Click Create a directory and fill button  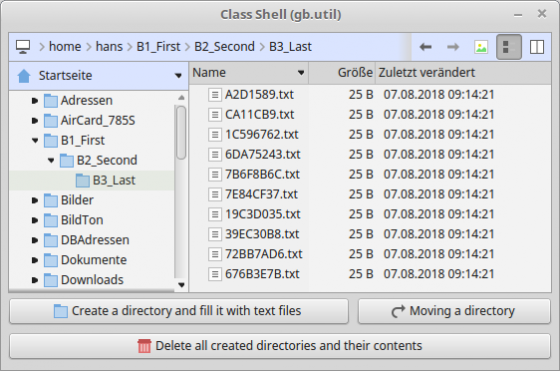[x=179, y=311]
